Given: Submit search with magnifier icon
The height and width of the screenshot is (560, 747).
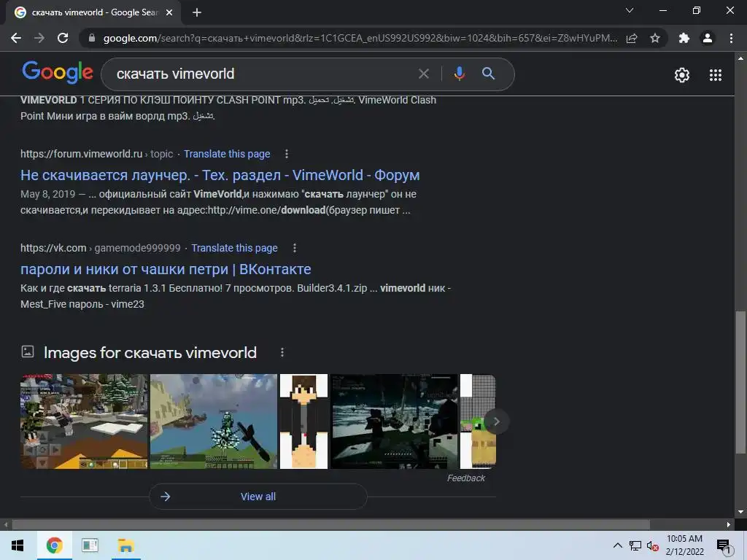Looking at the screenshot, I should [488, 74].
